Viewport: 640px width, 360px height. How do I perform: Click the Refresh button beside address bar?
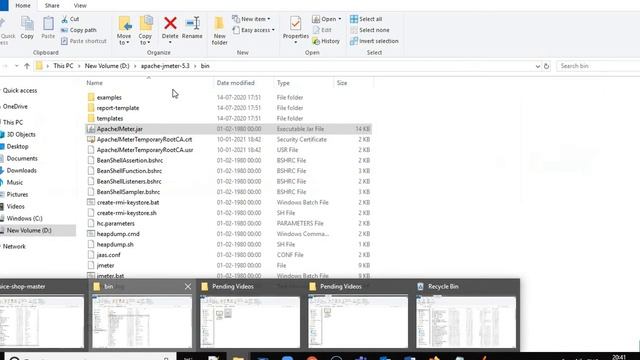(x=547, y=66)
